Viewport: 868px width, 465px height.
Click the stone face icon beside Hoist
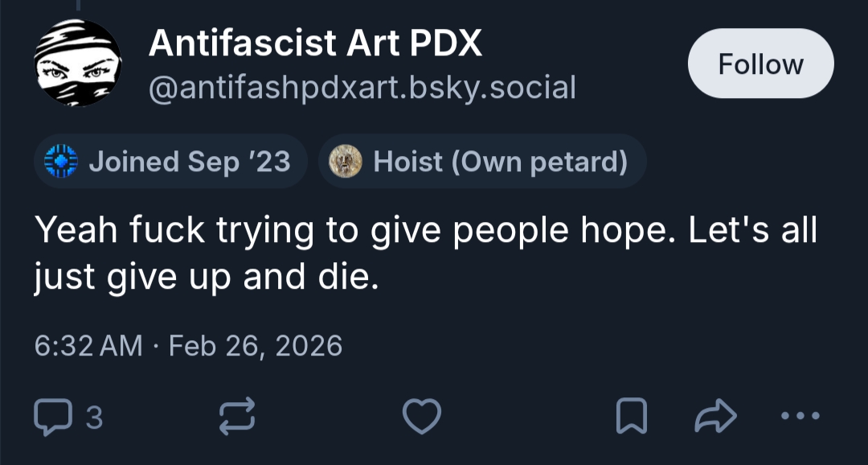[346, 162]
